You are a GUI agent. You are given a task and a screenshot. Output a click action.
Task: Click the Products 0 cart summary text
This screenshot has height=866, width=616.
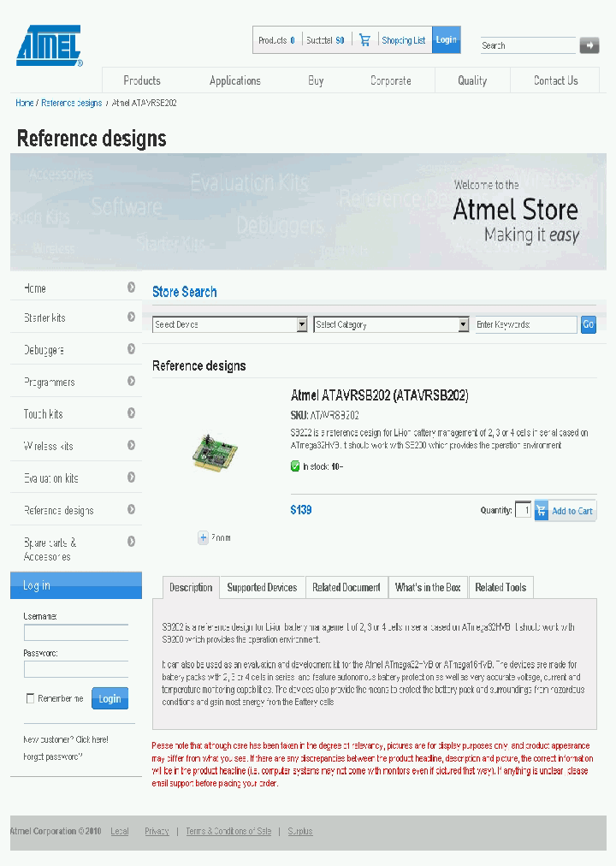pyautogui.click(x=276, y=40)
